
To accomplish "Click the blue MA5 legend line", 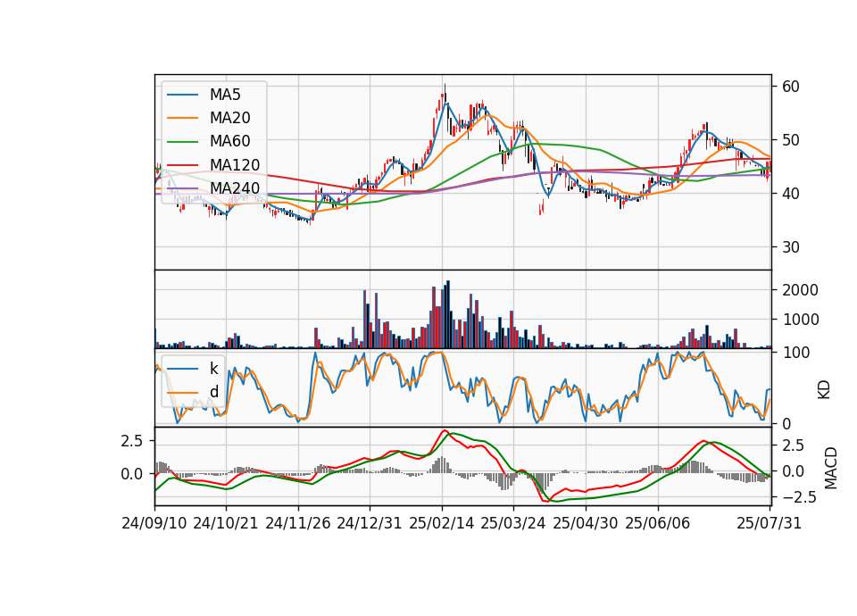I will [182, 96].
